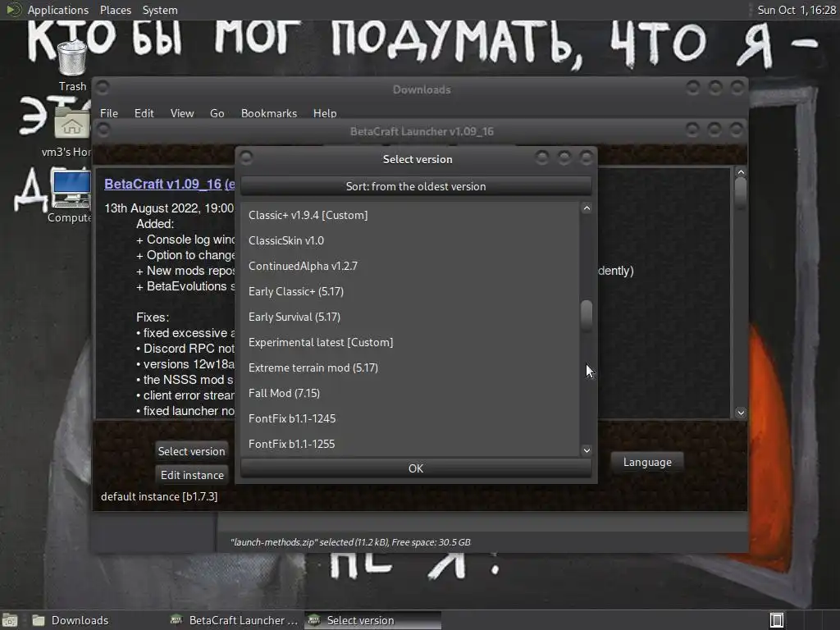Select Early Classic+ (5.17) version
Screen dimensions: 840x630
click(410, 291)
